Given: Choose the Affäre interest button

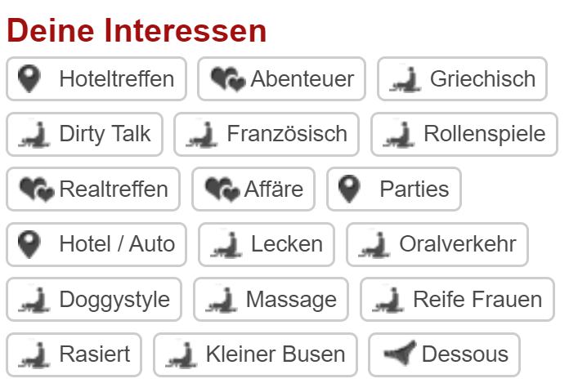Looking at the screenshot, I should coord(253,189).
